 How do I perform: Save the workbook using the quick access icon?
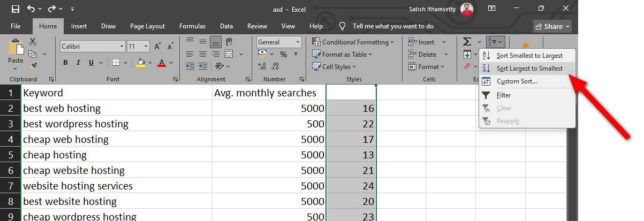(16, 9)
